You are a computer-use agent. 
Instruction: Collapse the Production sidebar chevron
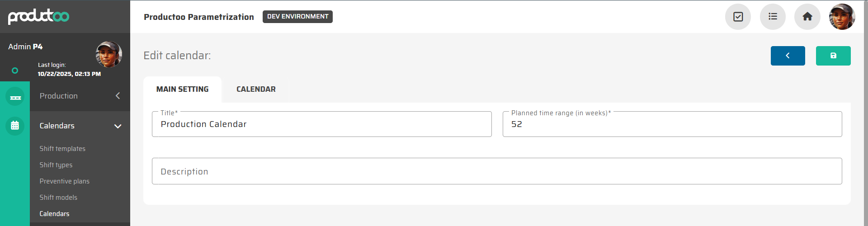(118, 96)
